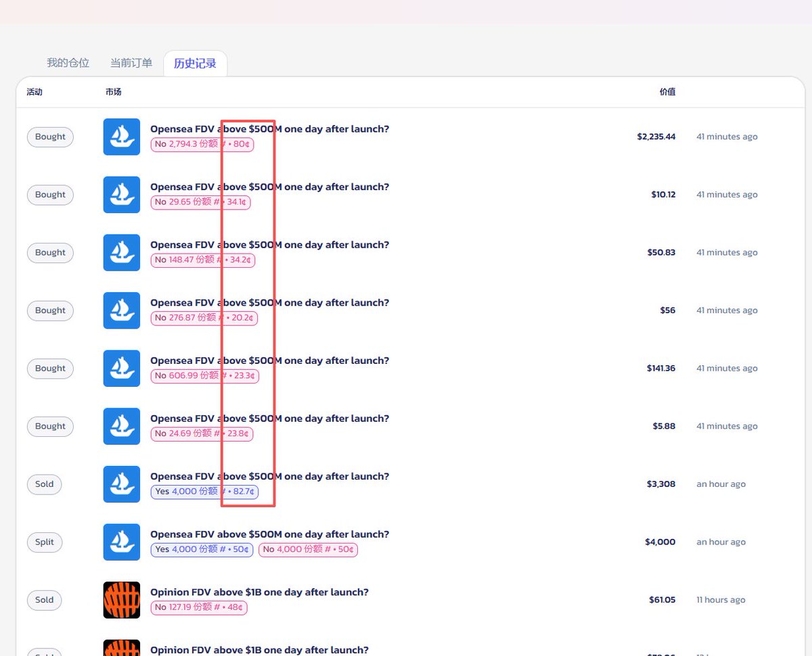Click the 价值 column header
812x656 pixels.
tap(667, 92)
